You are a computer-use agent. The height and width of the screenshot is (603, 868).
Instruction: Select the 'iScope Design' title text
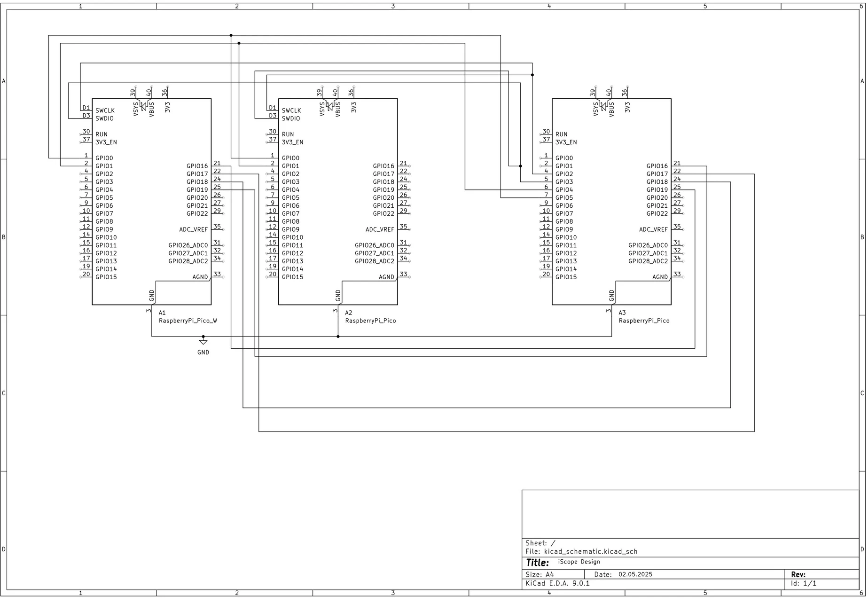point(579,563)
